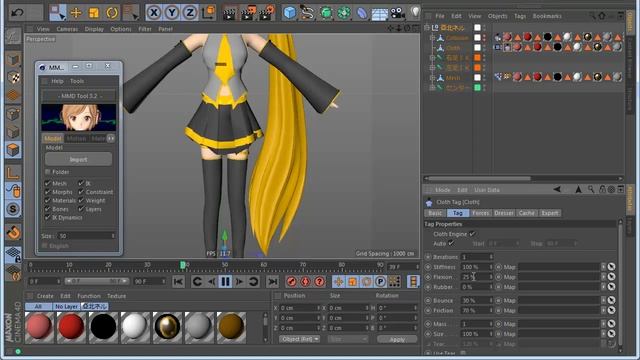This screenshot has height=360, width=640.
Task: Switch to the Cache tab
Action: [x=527, y=213]
